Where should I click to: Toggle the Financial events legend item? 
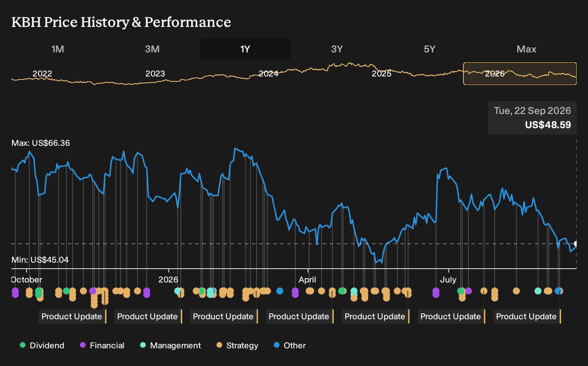tap(102, 345)
